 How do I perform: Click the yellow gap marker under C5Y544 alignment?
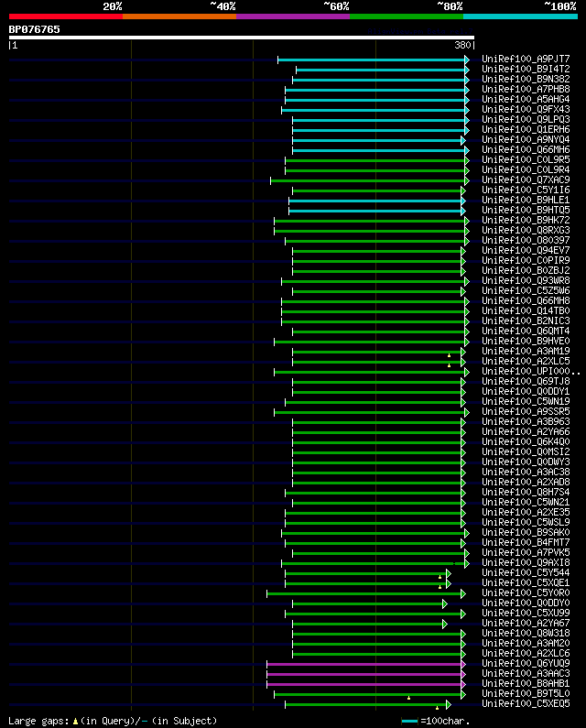(x=439, y=577)
